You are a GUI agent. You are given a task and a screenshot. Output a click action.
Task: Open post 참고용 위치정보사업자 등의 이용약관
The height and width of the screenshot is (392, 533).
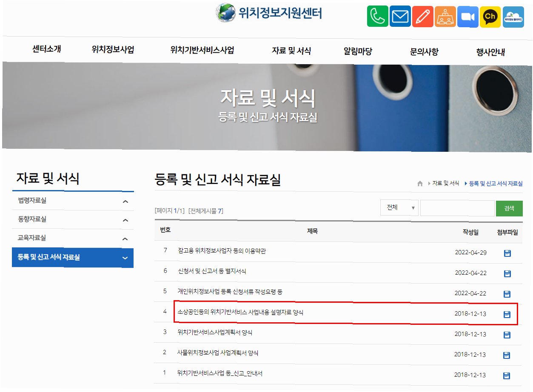(x=222, y=251)
